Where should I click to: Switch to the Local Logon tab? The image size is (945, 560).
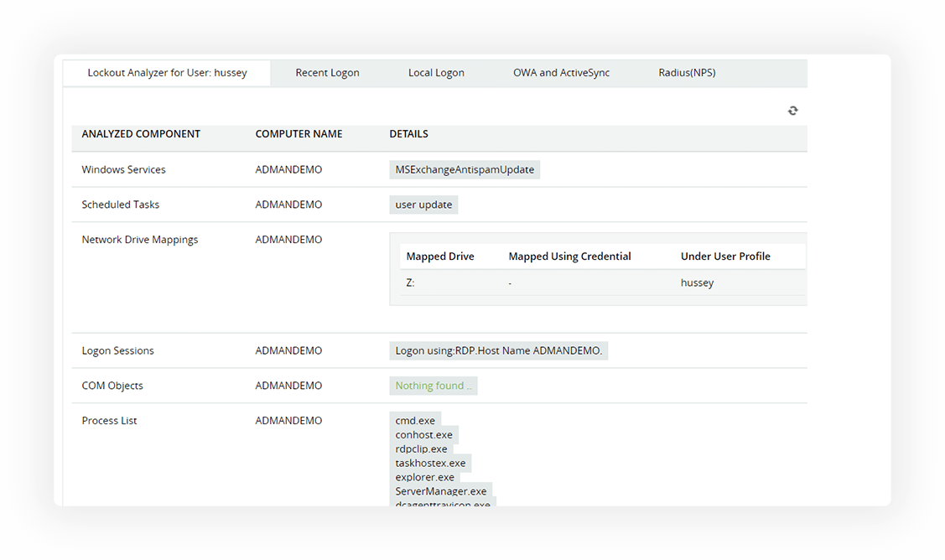(436, 73)
